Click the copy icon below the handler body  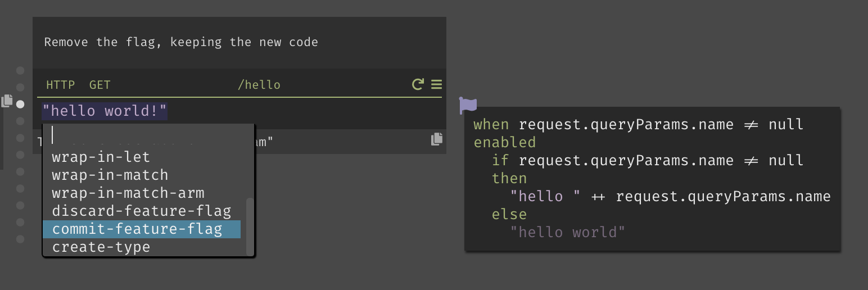[437, 139]
